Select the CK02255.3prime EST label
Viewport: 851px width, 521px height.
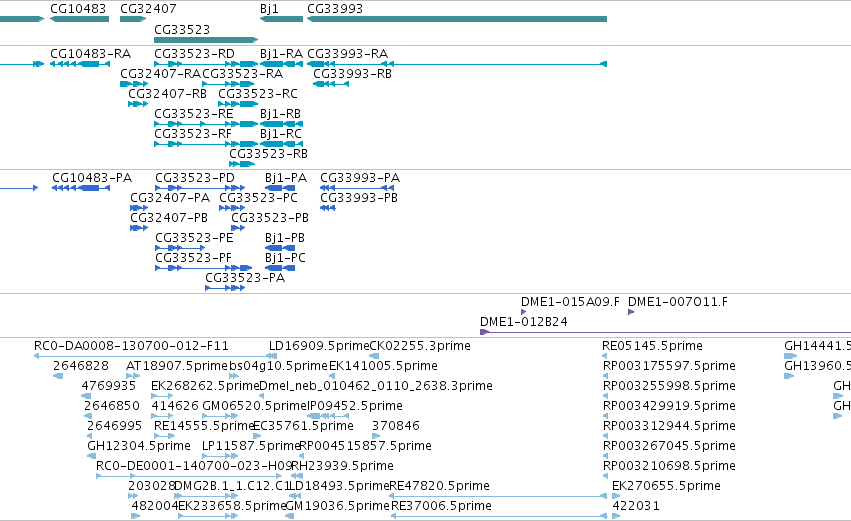tap(420, 346)
